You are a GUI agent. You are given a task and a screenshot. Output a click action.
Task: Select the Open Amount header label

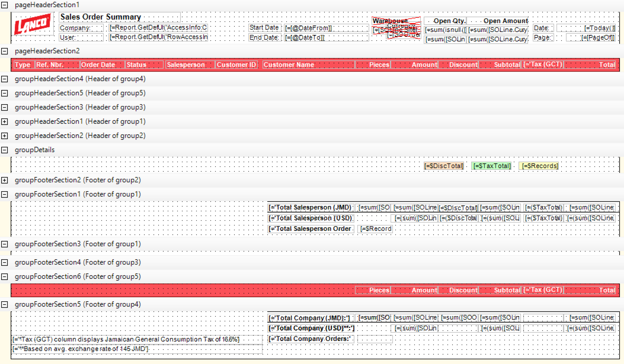[505, 21]
